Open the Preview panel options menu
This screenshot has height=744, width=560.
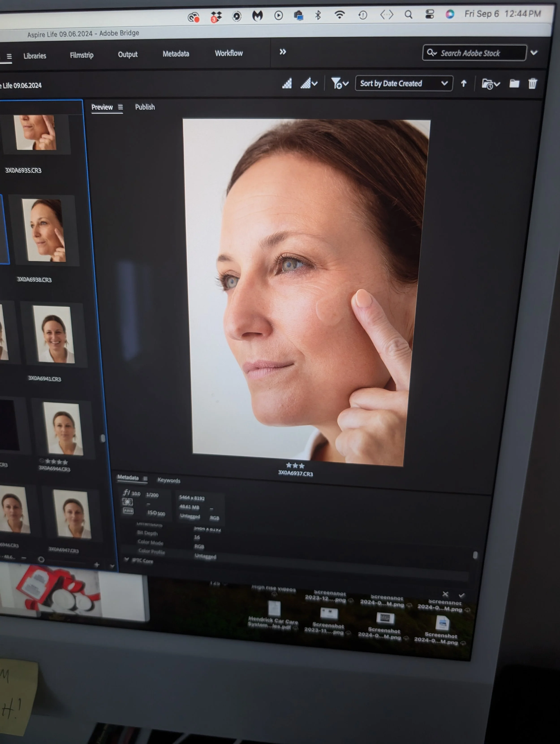click(x=120, y=107)
